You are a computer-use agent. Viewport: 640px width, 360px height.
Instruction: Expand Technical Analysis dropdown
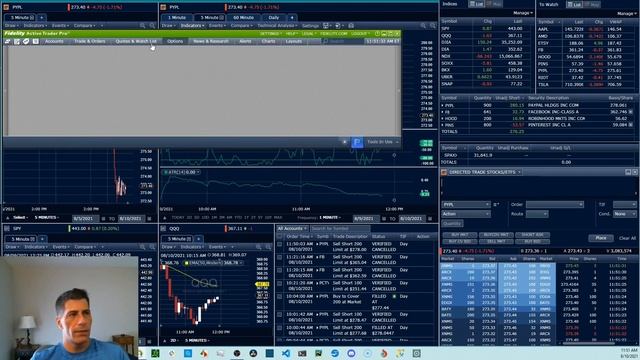point(277,26)
